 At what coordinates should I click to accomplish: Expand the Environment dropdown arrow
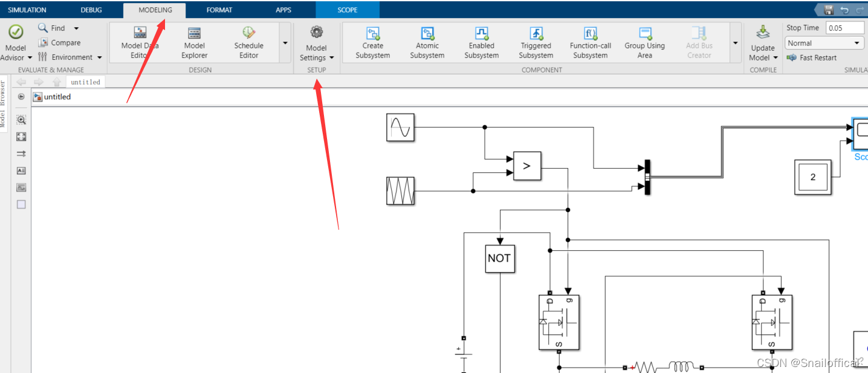pos(99,57)
